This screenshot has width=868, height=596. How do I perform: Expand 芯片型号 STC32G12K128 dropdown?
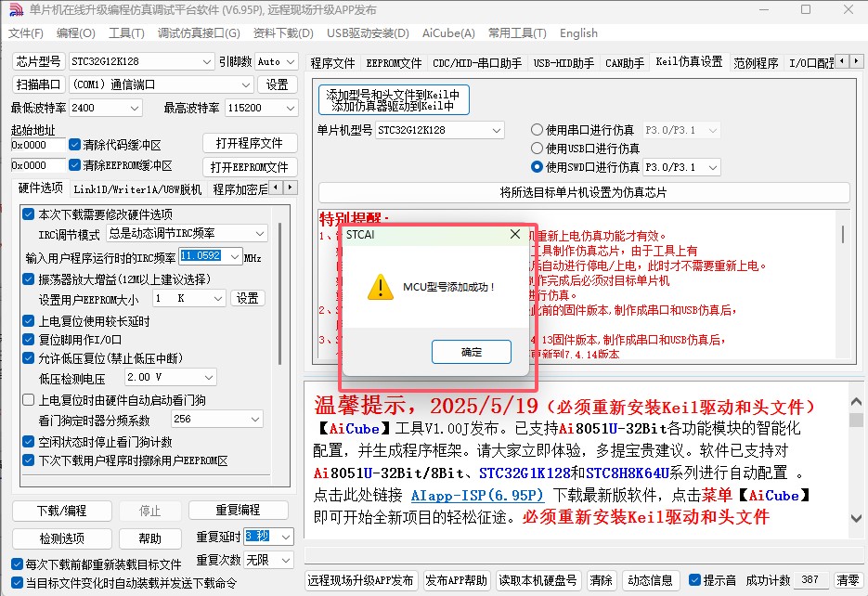(x=206, y=61)
